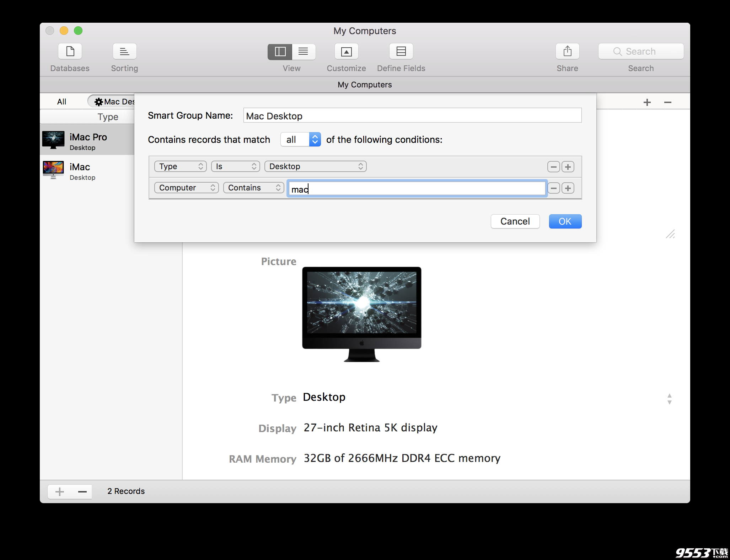Image resolution: width=730 pixels, height=560 pixels.
Task: Open the Is operator dropdown
Action: pyautogui.click(x=236, y=167)
